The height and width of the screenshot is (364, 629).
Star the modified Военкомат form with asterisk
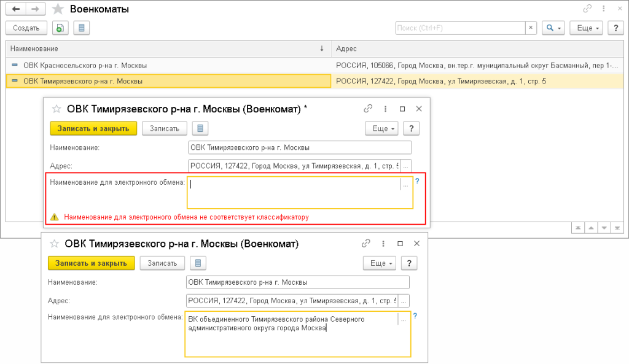click(x=57, y=109)
